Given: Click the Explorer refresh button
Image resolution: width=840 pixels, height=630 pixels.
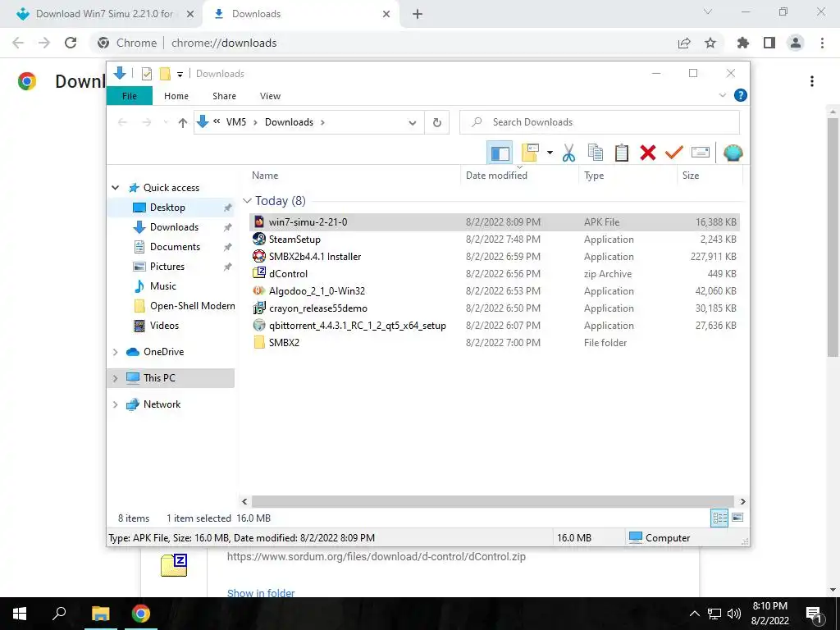Looking at the screenshot, I should click(x=437, y=123).
